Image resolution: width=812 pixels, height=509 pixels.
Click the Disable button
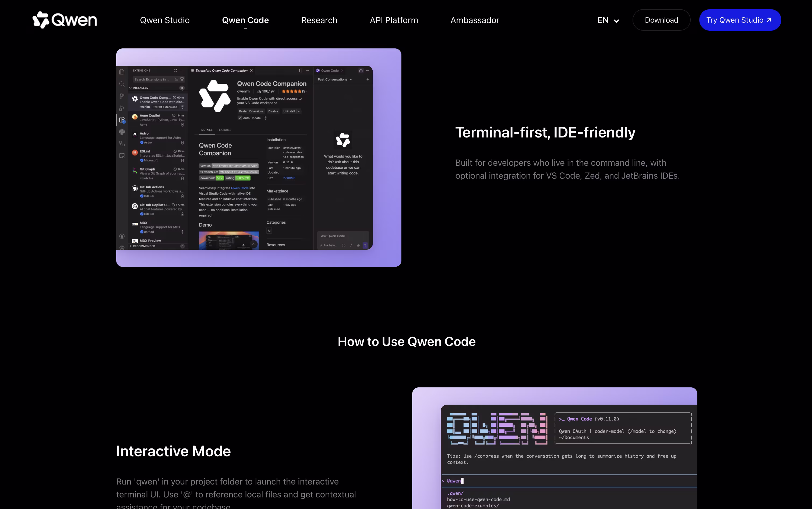[273, 111]
